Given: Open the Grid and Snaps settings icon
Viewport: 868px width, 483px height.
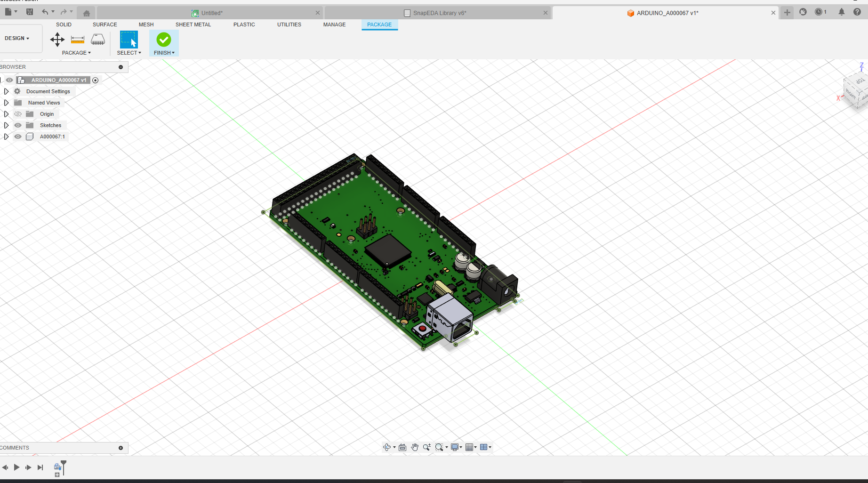Looking at the screenshot, I should 470,447.
